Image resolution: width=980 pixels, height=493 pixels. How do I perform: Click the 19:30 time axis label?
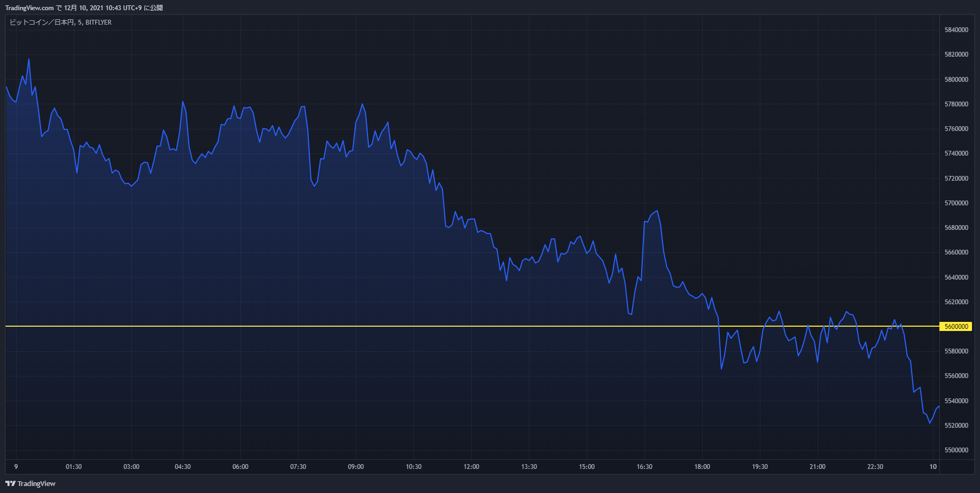pyautogui.click(x=760, y=467)
